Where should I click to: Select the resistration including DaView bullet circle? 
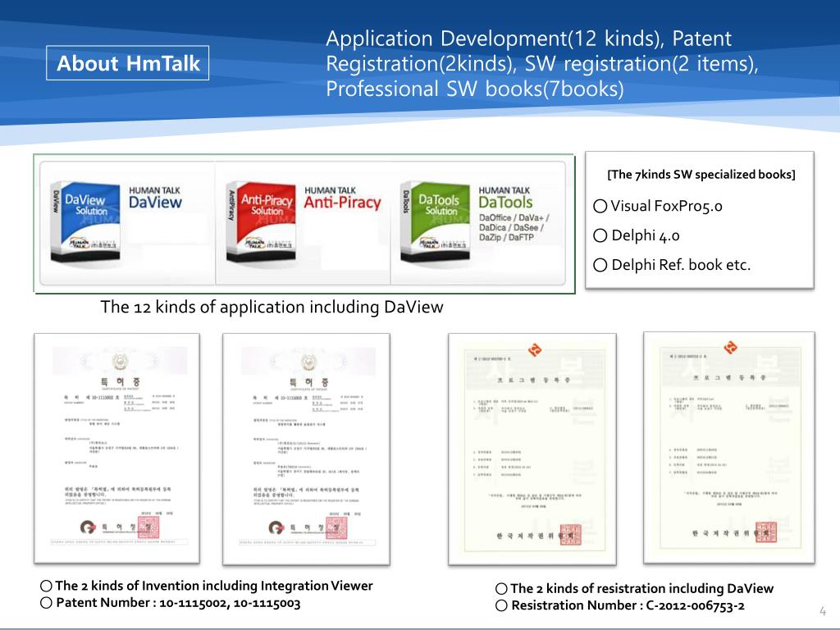coord(501,589)
